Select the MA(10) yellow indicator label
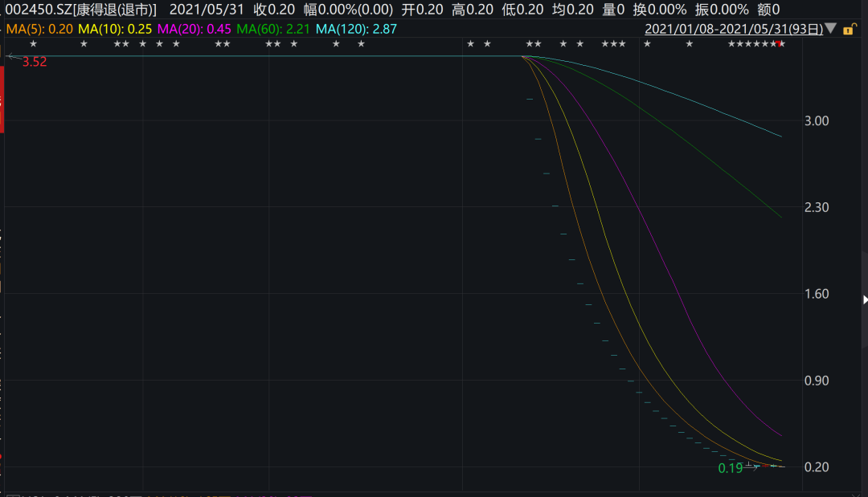This screenshot has width=868, height=497. (114, 29)
